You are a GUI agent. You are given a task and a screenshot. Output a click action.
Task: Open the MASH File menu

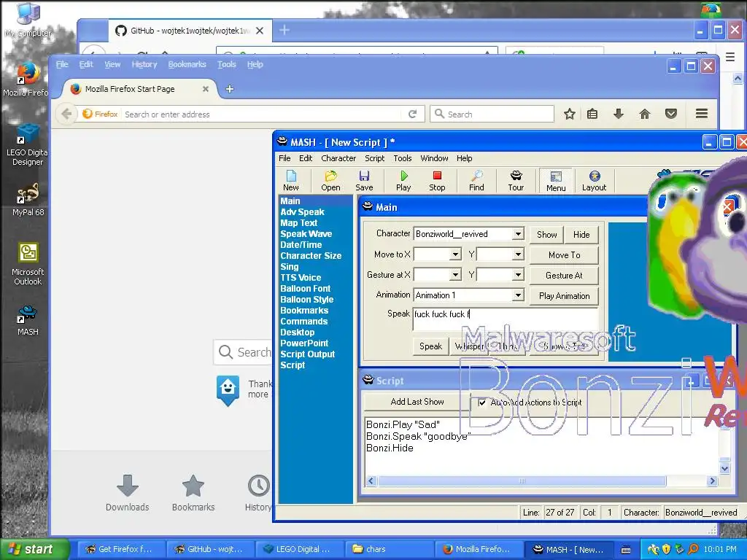[x=285, y=158]
